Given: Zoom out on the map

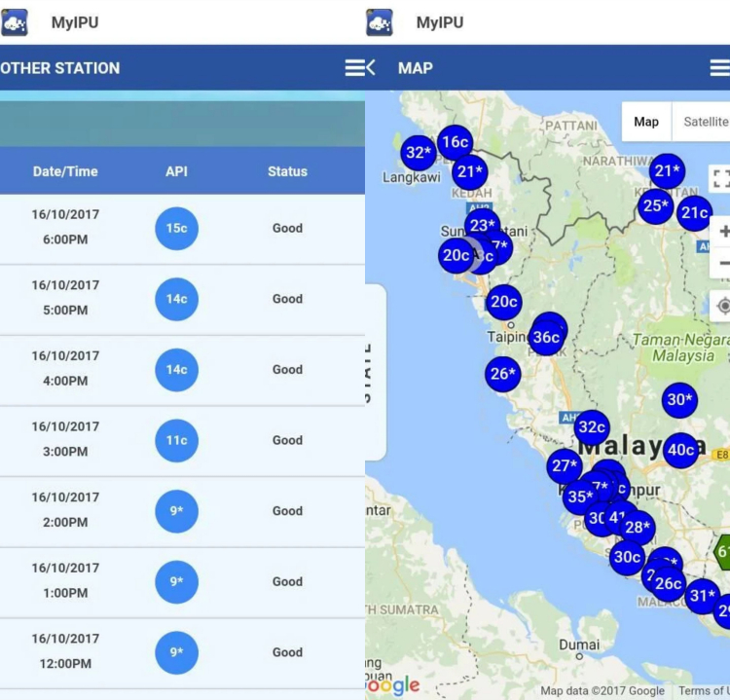Looking at the screenshot, I should (721, 264).
